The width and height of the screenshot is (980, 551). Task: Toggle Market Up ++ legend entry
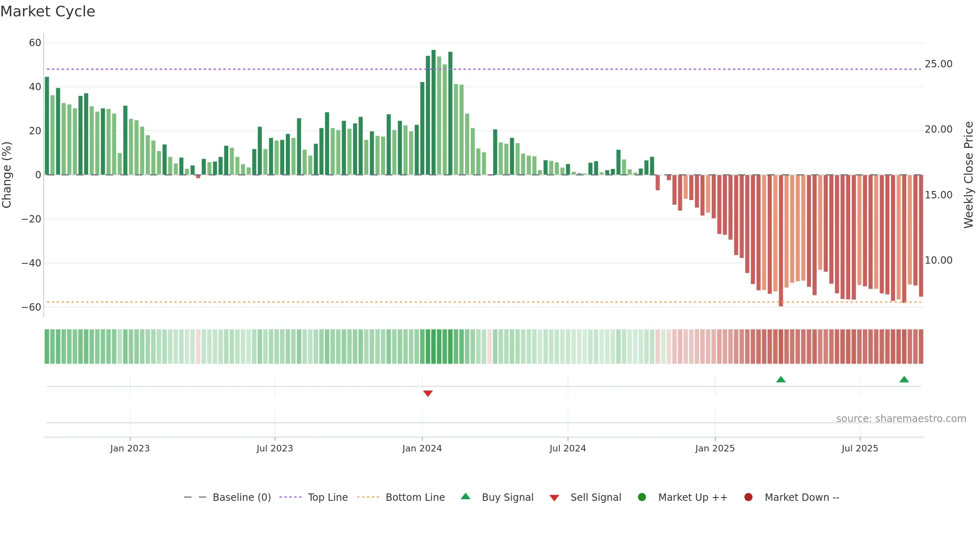(x=682, y=497)
